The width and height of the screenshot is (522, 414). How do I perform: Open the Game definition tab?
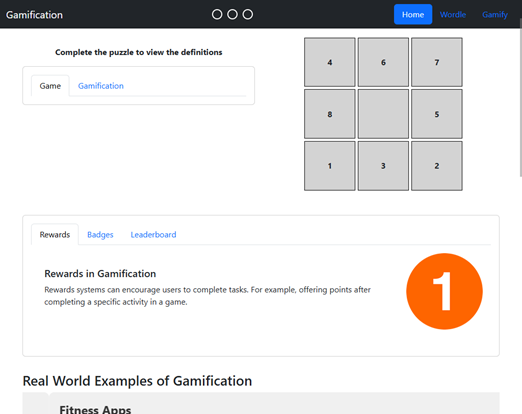pyautogui.click(x=50, y=86)
